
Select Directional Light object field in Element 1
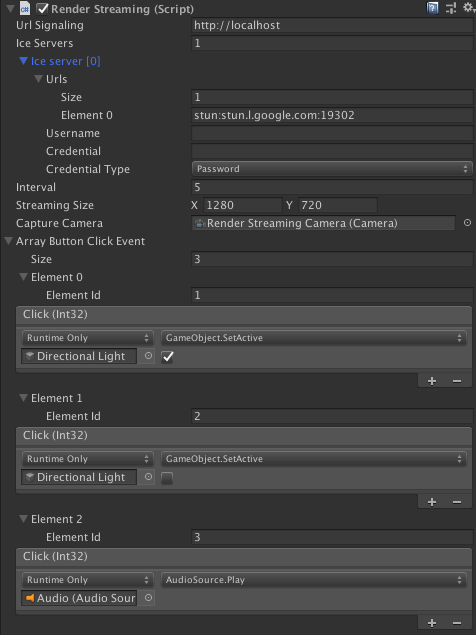click(79, 477)
